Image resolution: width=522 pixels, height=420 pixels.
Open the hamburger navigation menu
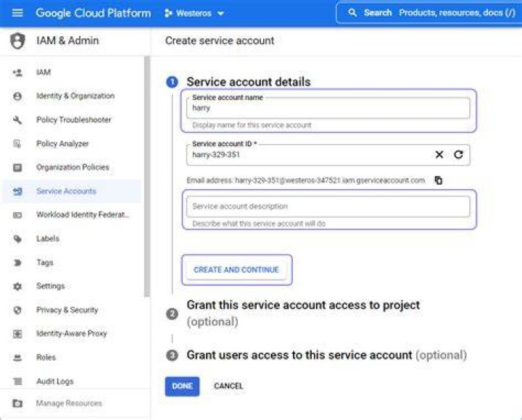[17, 13]
